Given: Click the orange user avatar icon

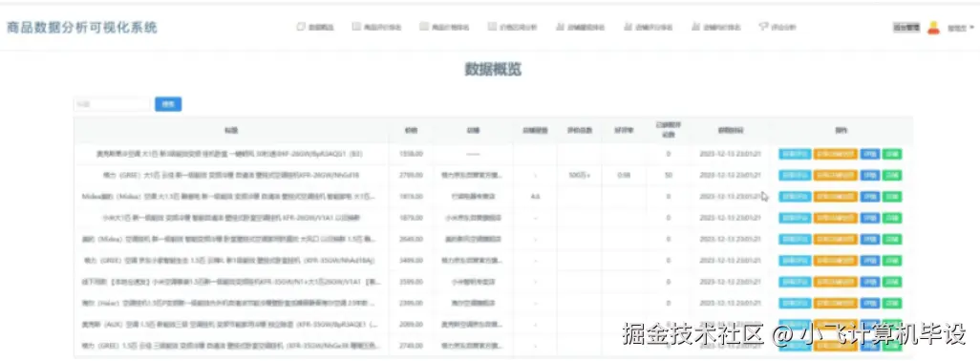Looking at the screenshot, I should 934,28.
